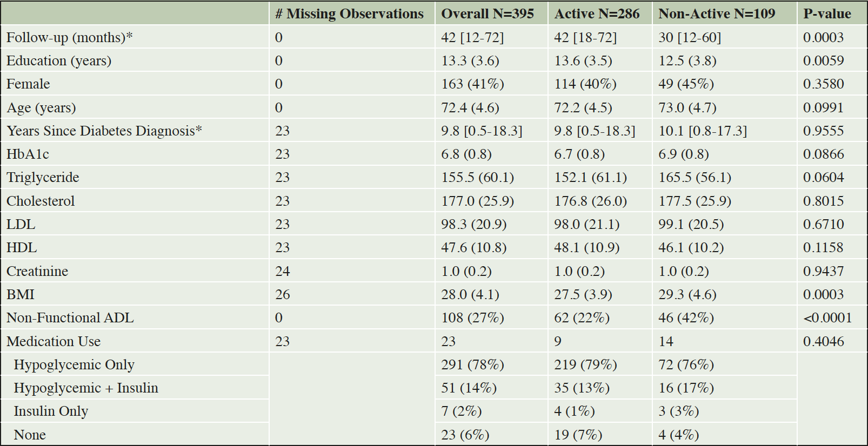Click the Cholesterol row label
Viewport: 868px width, 446px height.
(x=41, y=201)
